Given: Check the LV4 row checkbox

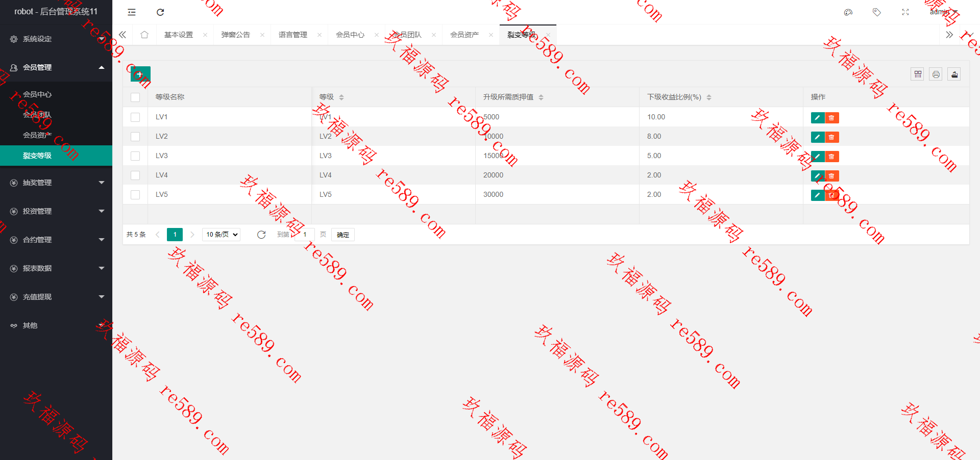Looking at the screenshot, I should pos(135,175).
